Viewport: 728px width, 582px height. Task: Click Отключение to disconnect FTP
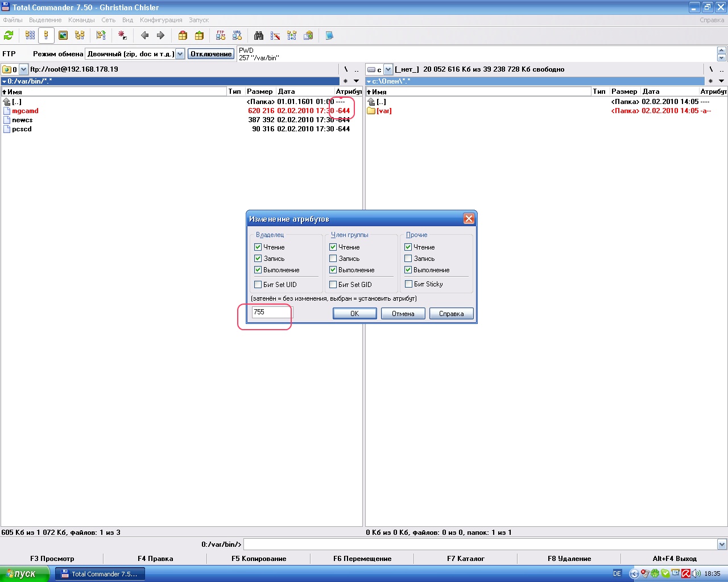tap(211, 54)
